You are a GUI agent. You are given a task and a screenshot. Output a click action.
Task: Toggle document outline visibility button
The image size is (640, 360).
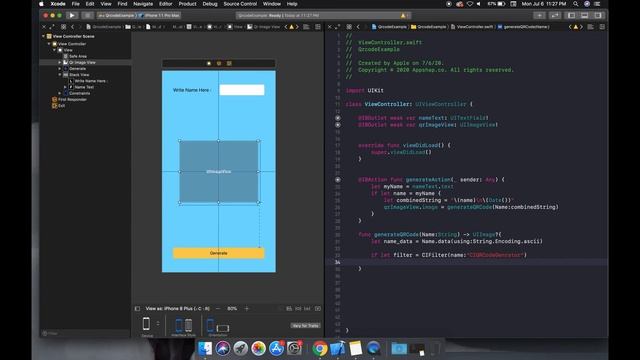tap(137, 309)
